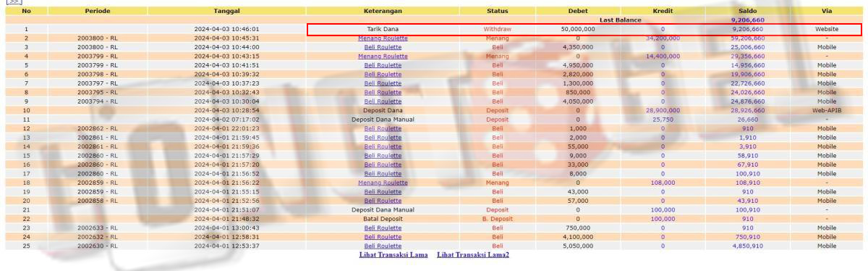Select the highlighted Tarik Dana withdraw row
The width and height of the screenshot is (868, 271).
(x=584, y=29)
